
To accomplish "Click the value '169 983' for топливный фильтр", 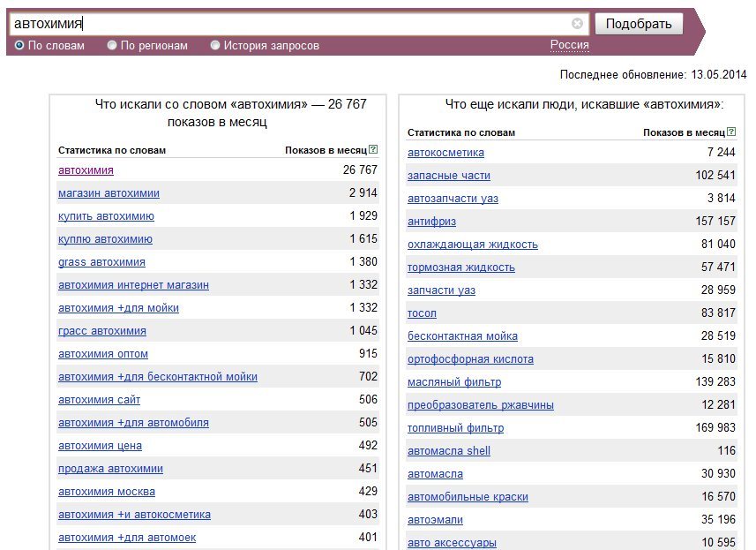I will [x=715, y=427].
